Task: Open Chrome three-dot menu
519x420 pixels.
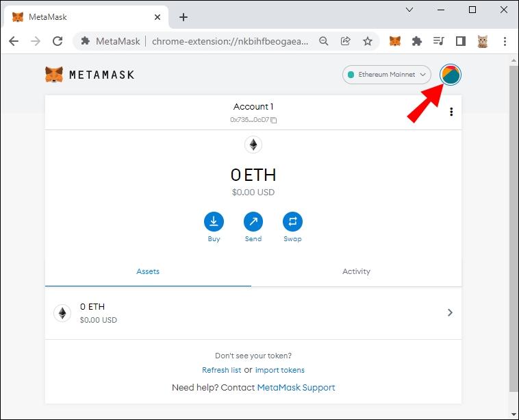Action: [x=505, y=41]
